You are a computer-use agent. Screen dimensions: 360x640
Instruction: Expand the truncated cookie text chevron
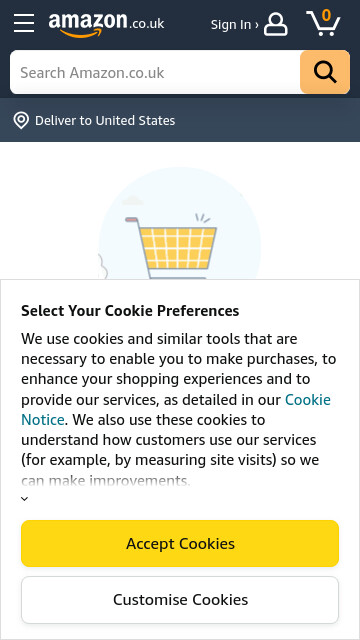point(24,499)
